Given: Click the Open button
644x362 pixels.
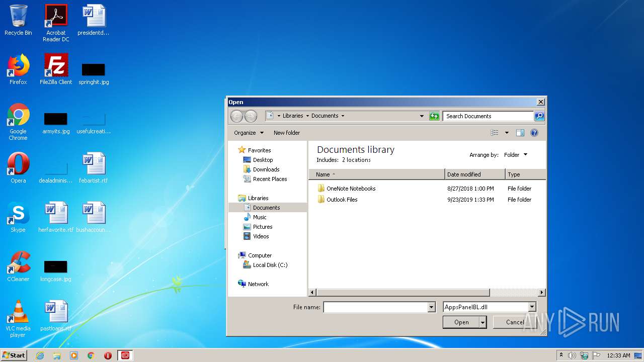Looking at the screenshot, I should click(x=461, y=322).
